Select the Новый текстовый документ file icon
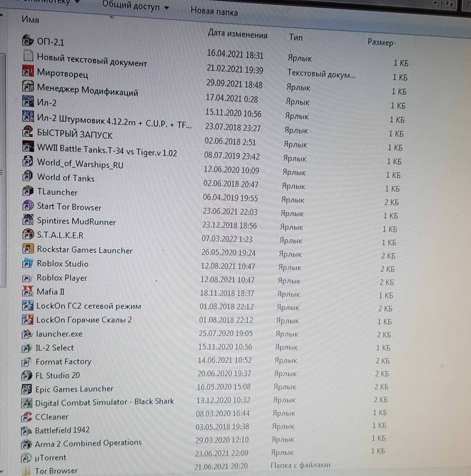The image size is (471, 476). click(28, 56)
